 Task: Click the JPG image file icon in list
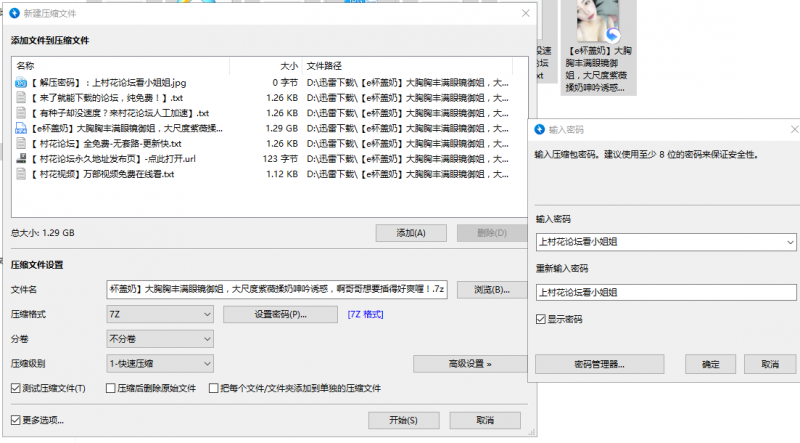20,83
